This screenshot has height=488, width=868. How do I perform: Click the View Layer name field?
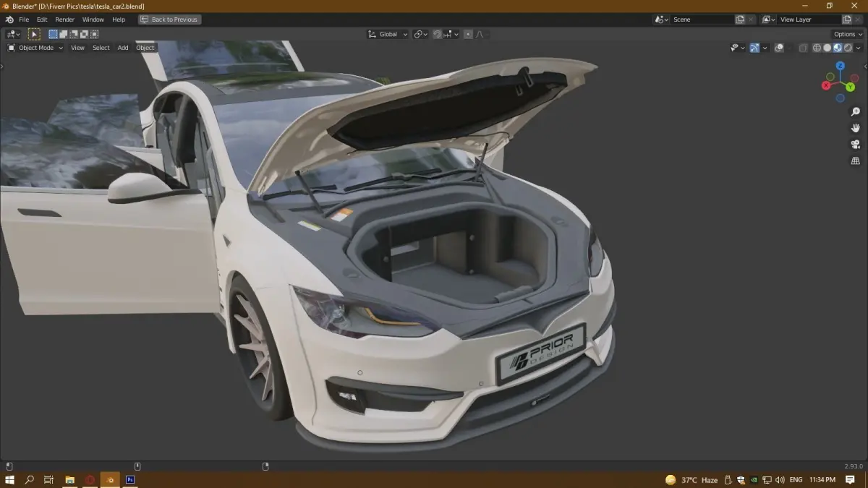pos(809,20)
